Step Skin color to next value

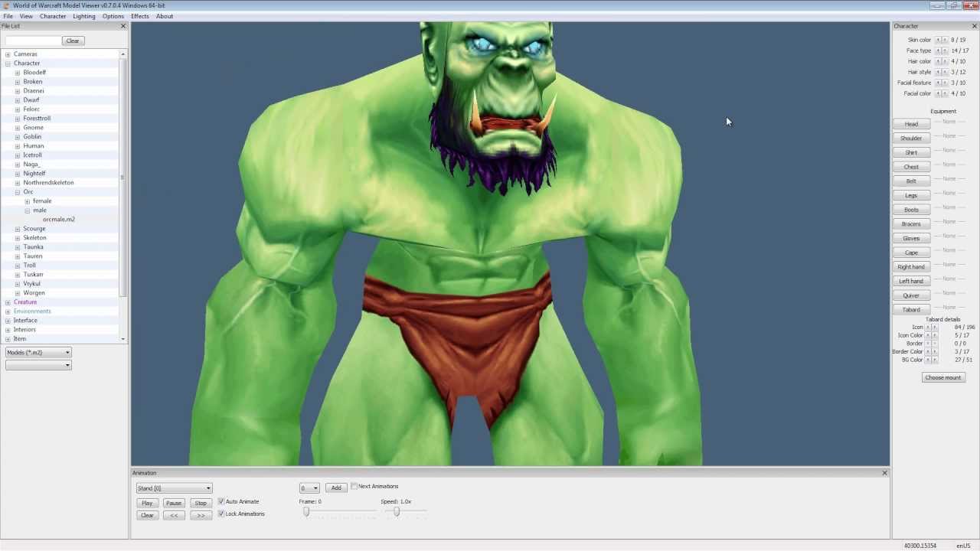tap(945, 40)
